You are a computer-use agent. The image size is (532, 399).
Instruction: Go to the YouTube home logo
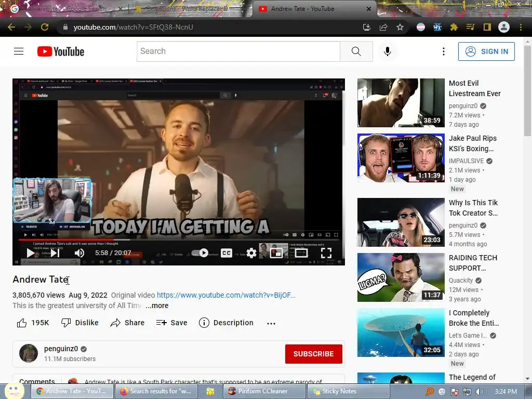[x=61, y=51]
